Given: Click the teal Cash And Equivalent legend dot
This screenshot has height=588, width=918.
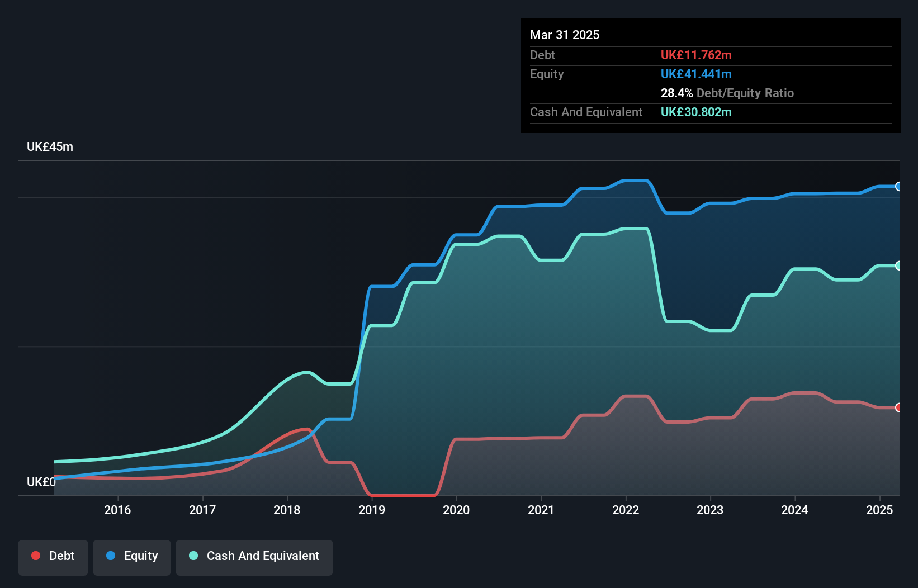Looking at the screenshot, I should pyautogui.click(x=192, y=556).
